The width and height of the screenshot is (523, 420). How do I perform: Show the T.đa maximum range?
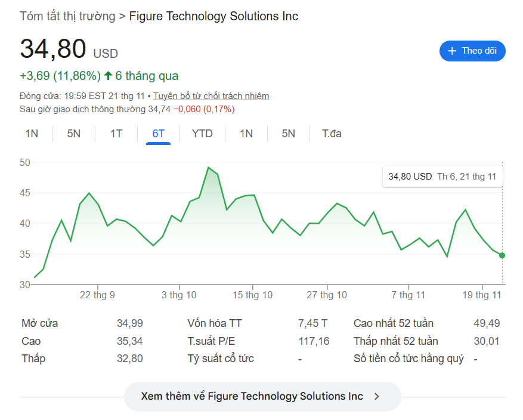[332, 134]
